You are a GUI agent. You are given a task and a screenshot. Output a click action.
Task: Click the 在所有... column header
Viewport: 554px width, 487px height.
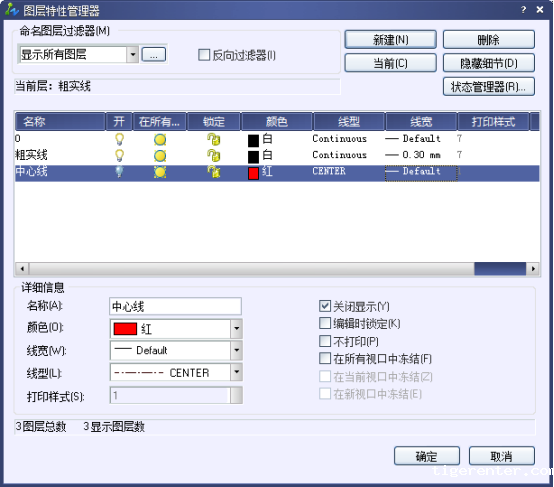tap(159, 122)
